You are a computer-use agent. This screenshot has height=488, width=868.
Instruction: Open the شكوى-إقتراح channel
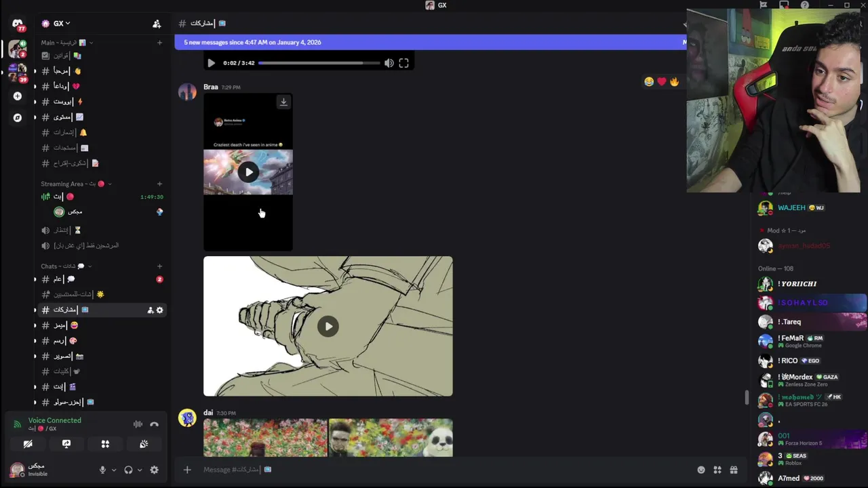coord(102,163)
